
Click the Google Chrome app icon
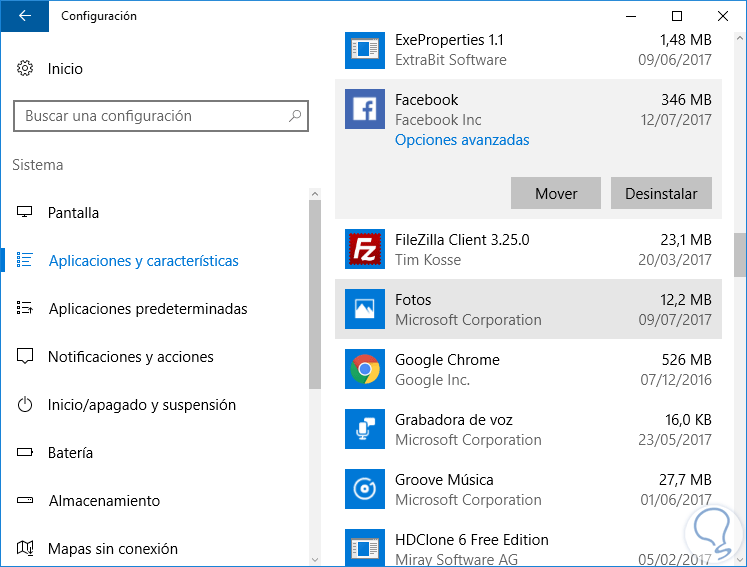pos(364,369)
